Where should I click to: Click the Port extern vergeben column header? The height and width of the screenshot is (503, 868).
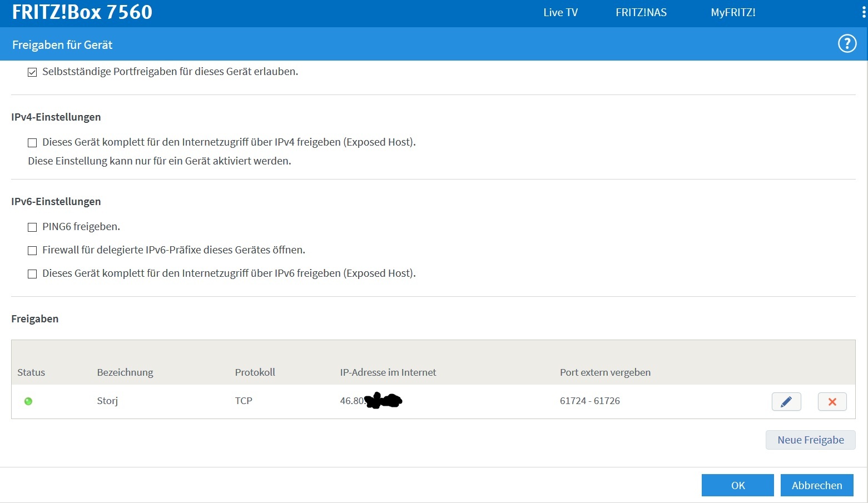pyautogui.click(x=605, y=372)
